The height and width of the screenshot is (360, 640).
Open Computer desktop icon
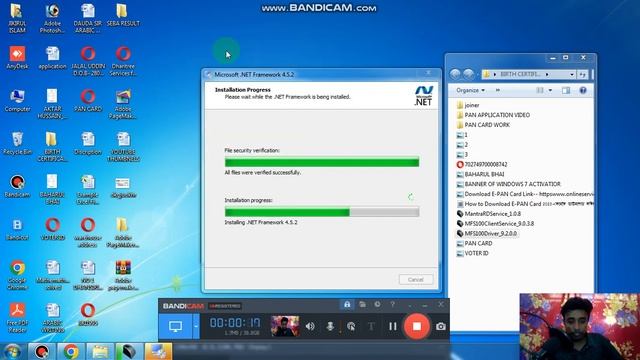(x=17, y=100)
